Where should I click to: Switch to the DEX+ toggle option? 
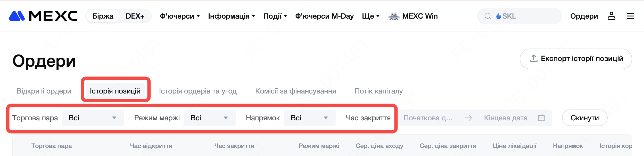pyautogui.click(x=135, y=16)
